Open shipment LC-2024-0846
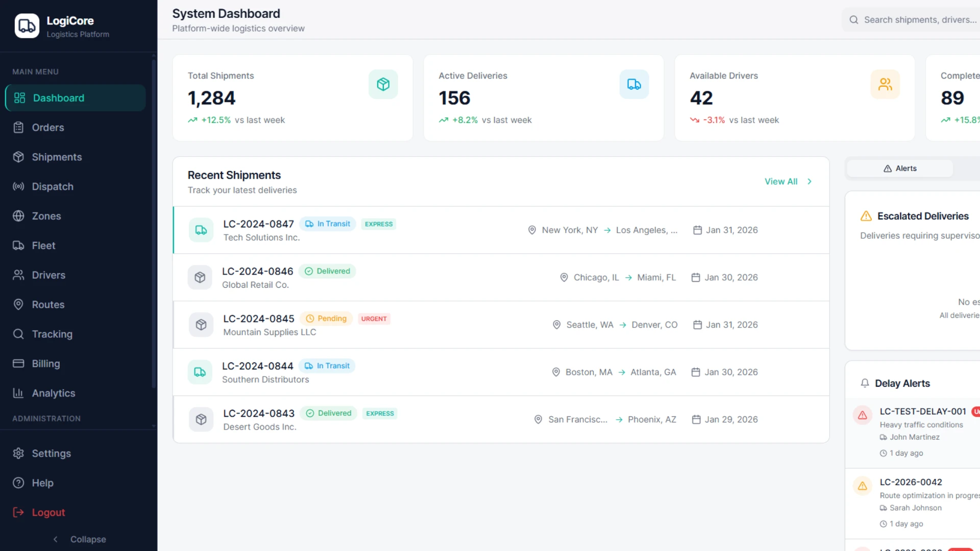Screen dimensions: 980x551 pos(501,278)
